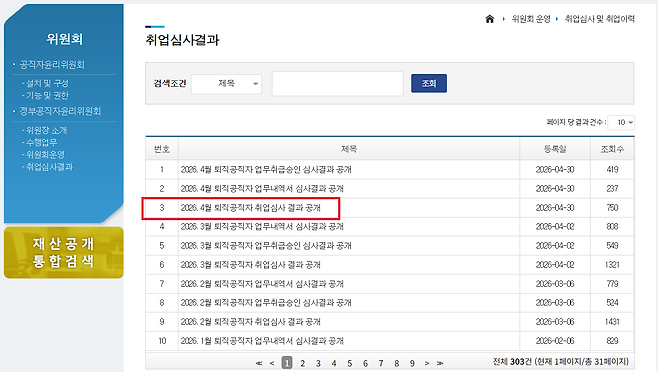Open 2026. 1월 퇴직공직자 업무내역서 심사결과 공개

262,341
